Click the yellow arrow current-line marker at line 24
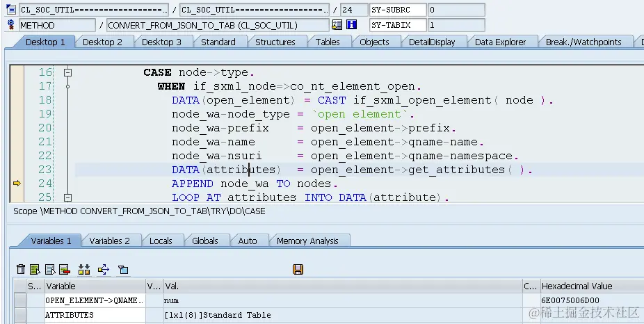644x324 pixels. (17, 183)
